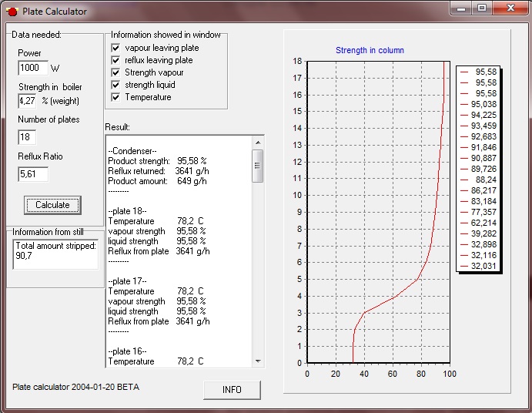Click the 'Data needed:' group label
This screenshot has height=413, width=532.
pyautogui.click(x=36, y=35)
